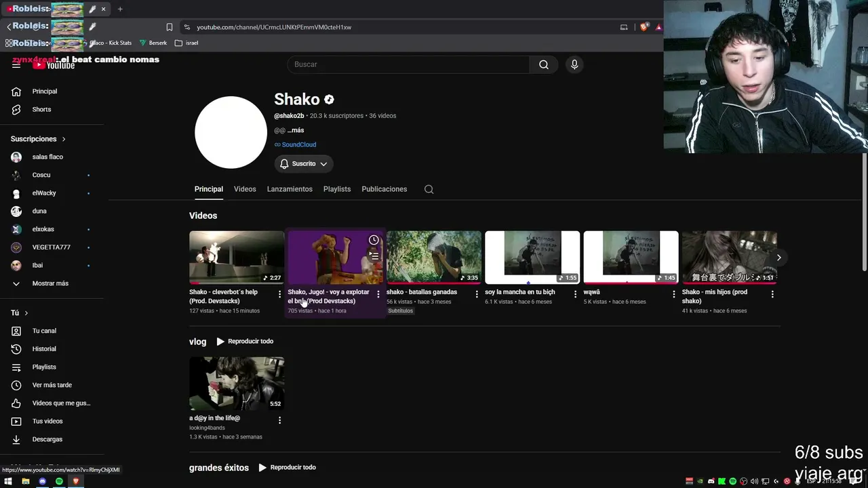Start voice search with the microphone
The height and width of the screenshot is (488, 868).
coord(574,64)
